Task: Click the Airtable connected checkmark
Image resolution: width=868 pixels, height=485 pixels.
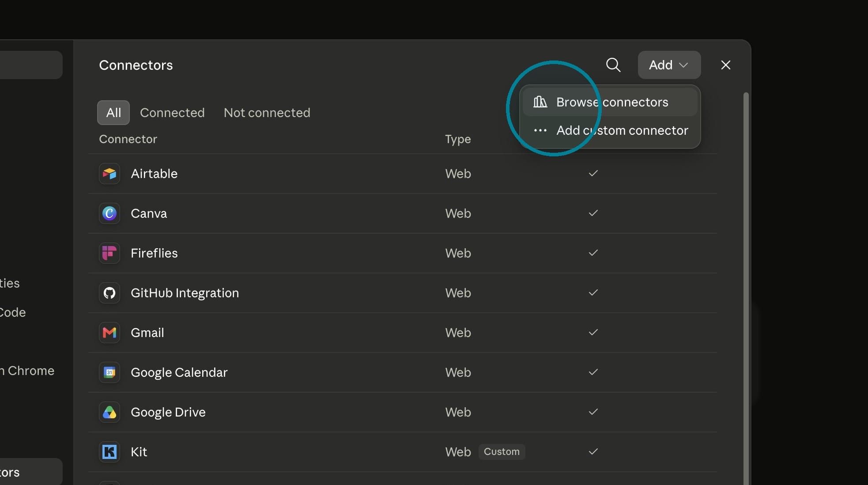Action: pyautogui.click(x=593, y=173)
